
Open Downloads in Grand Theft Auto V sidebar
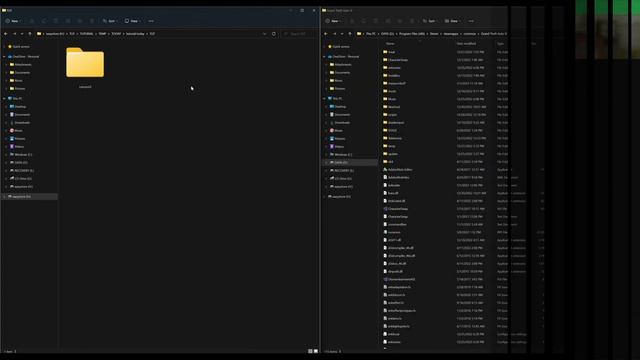tap(340, 122)
